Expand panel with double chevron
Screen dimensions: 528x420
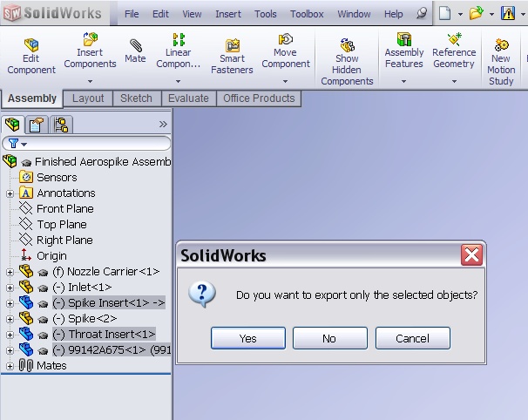(x=163, y=125)
